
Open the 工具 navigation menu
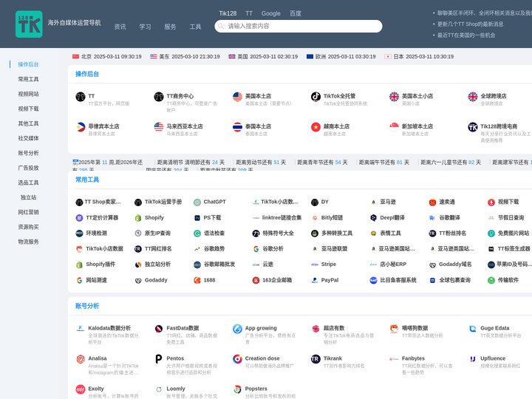click(x=195, y=27)
